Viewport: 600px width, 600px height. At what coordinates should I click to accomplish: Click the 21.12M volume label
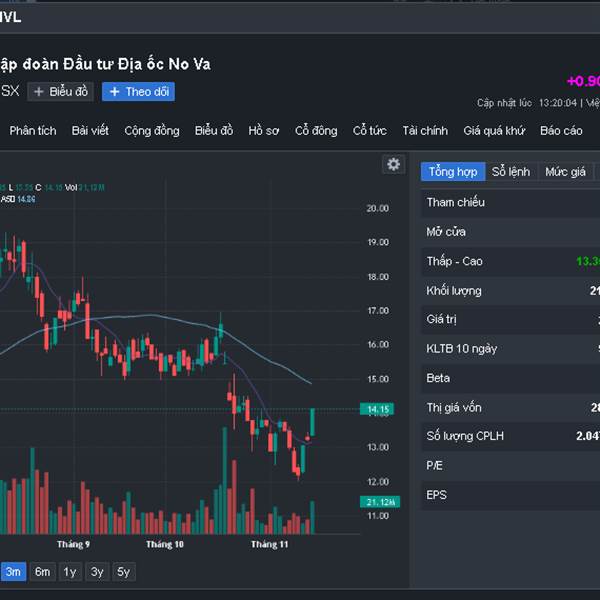[382, 502]
